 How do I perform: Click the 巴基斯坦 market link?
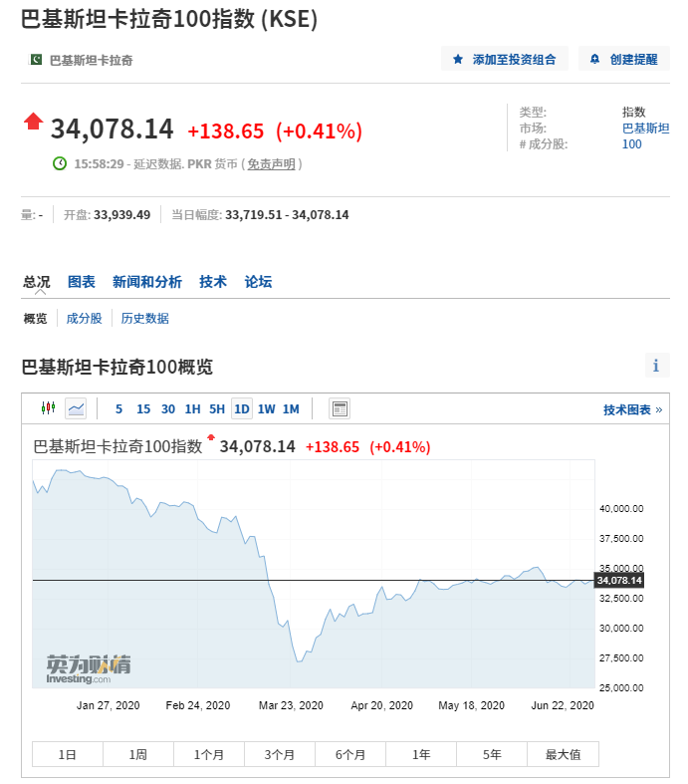click(645, 128)
